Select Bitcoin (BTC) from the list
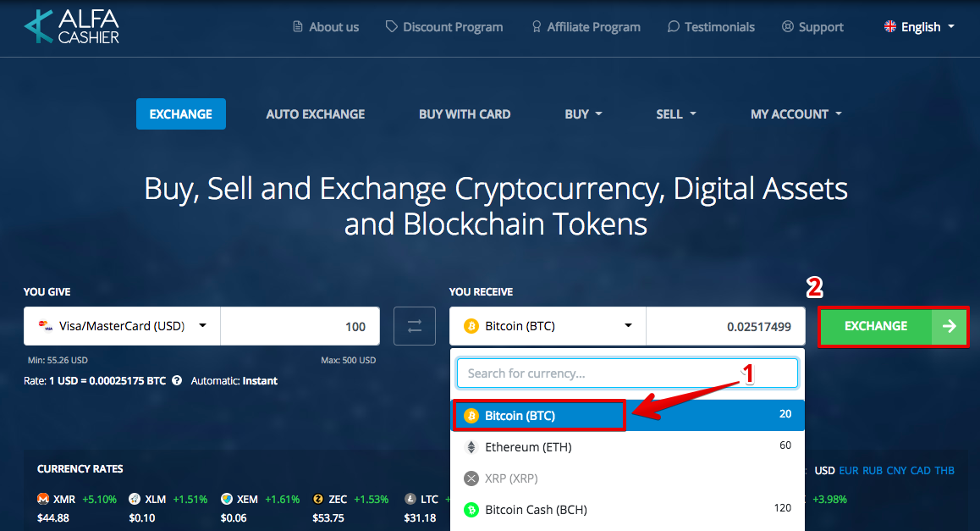This screenshot has height=531, width=980. click(627, 415)
